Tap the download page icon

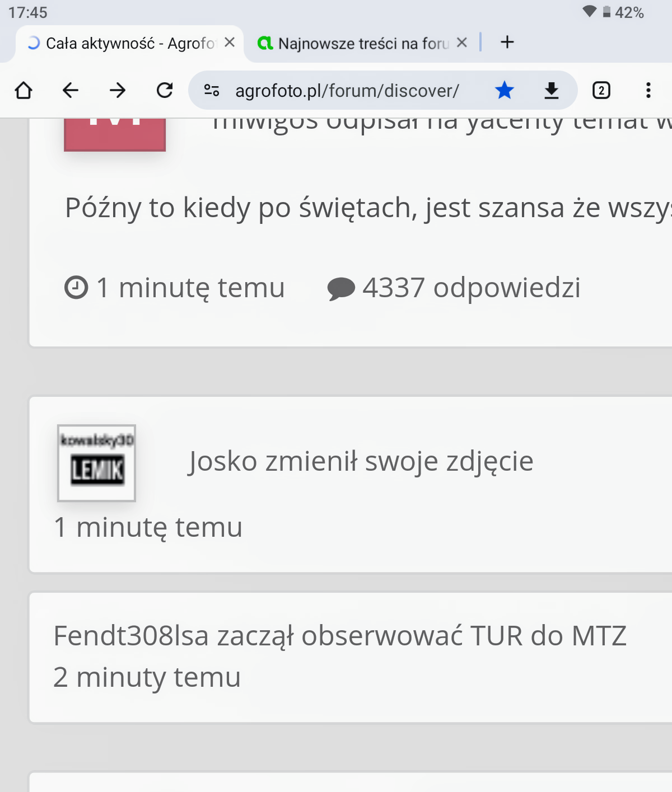[x=552, y=90]
